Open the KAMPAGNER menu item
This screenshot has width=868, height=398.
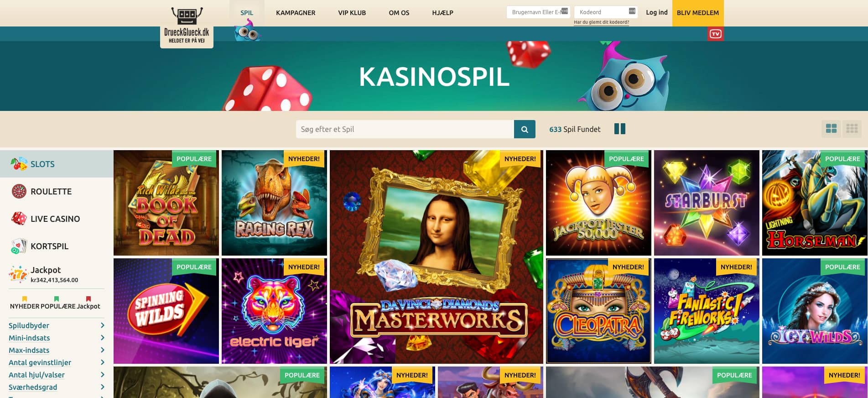click(x=296, y=13)
